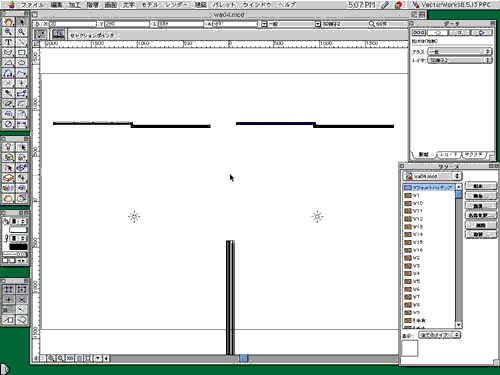Select the 2D selection arrow tool
The height and width of the screenshot is (375, 500).
[x=22, y=22]
